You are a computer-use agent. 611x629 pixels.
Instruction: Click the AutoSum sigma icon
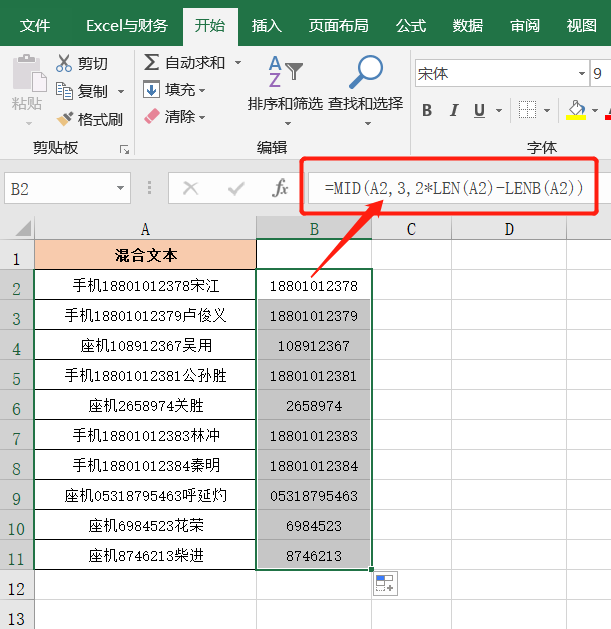coord(151,62)
